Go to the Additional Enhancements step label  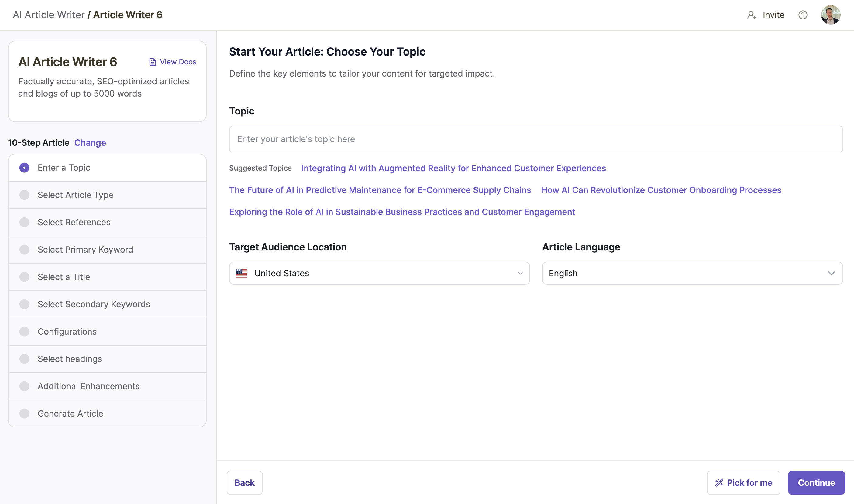tap(89, 386)
